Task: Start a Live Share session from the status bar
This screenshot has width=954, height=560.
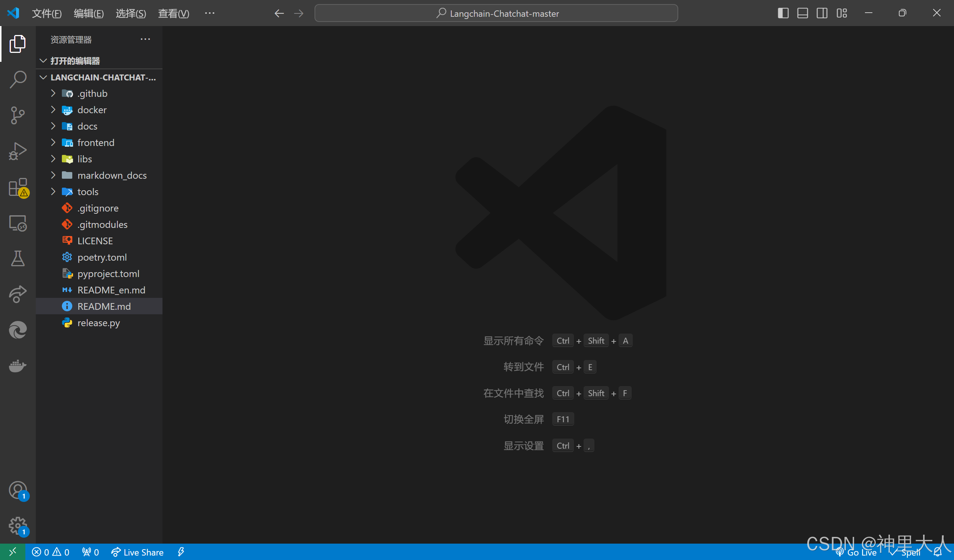Action: click(x=137, y=552)
